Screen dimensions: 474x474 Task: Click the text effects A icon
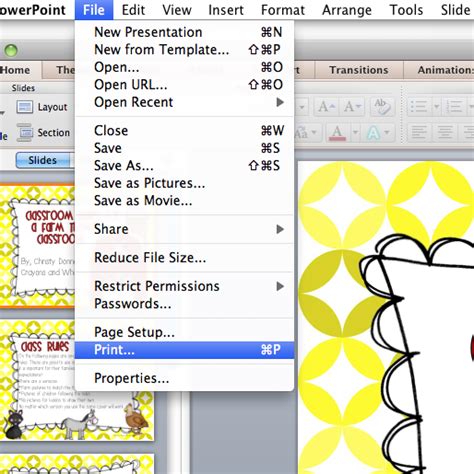[373, 133]
